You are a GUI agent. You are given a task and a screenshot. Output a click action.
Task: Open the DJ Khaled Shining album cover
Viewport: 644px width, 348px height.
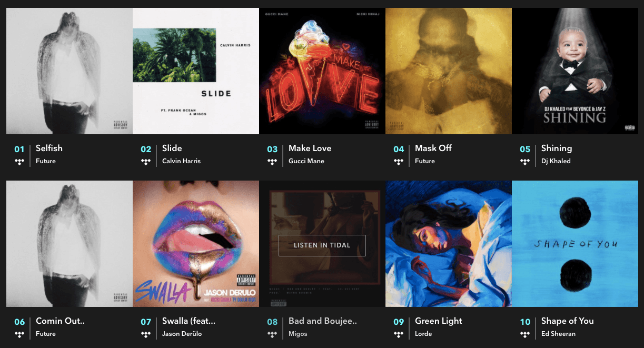575,71
